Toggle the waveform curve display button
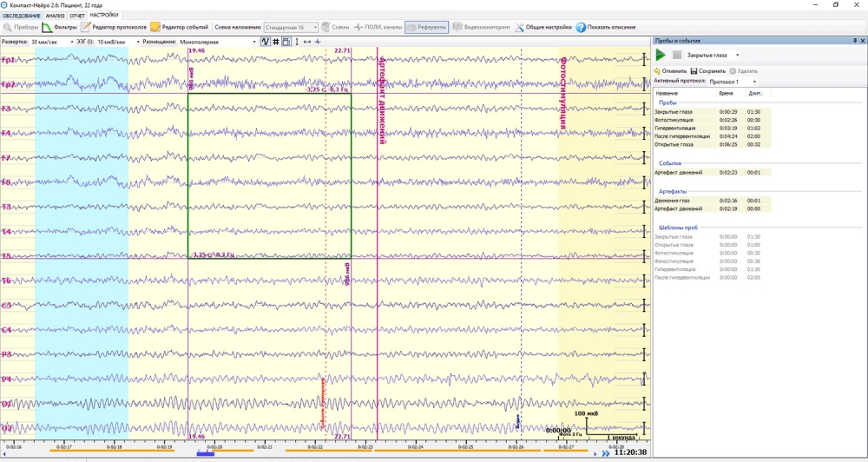This screenshot has width=868, height=462. click(x=266, y=42)
